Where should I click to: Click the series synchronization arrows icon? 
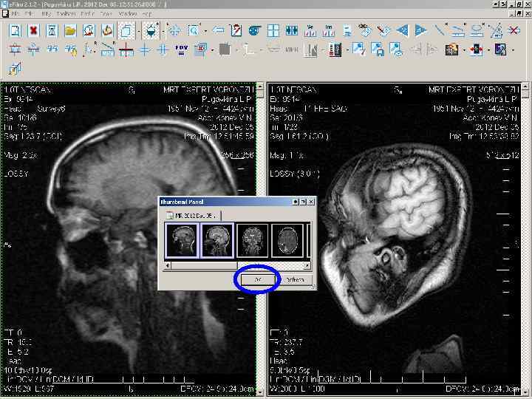291,30
